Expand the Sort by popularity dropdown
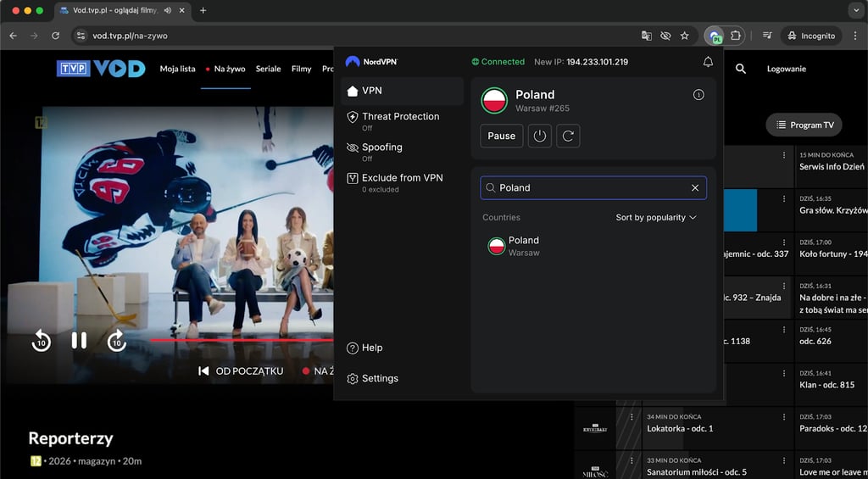 click(x=655, y=218)
